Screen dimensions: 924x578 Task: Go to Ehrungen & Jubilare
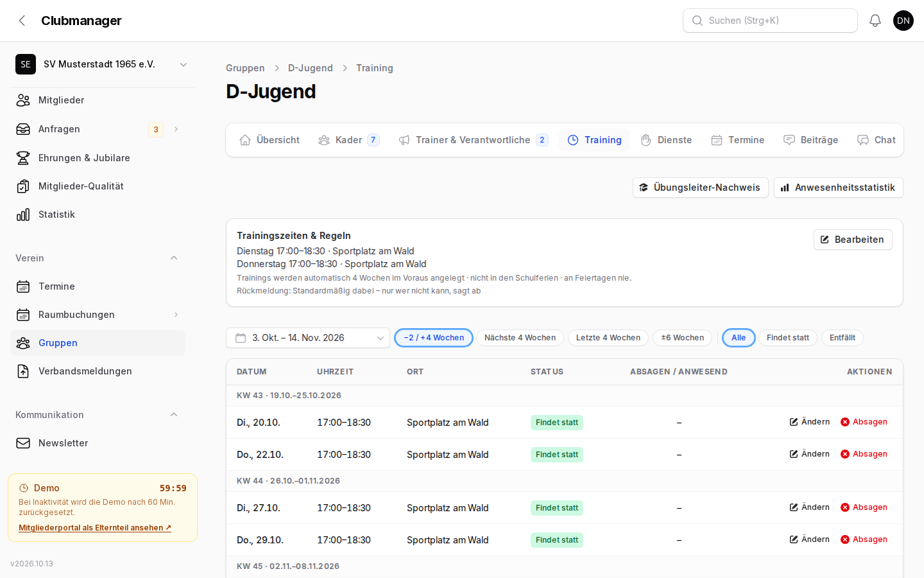[98, 158]
